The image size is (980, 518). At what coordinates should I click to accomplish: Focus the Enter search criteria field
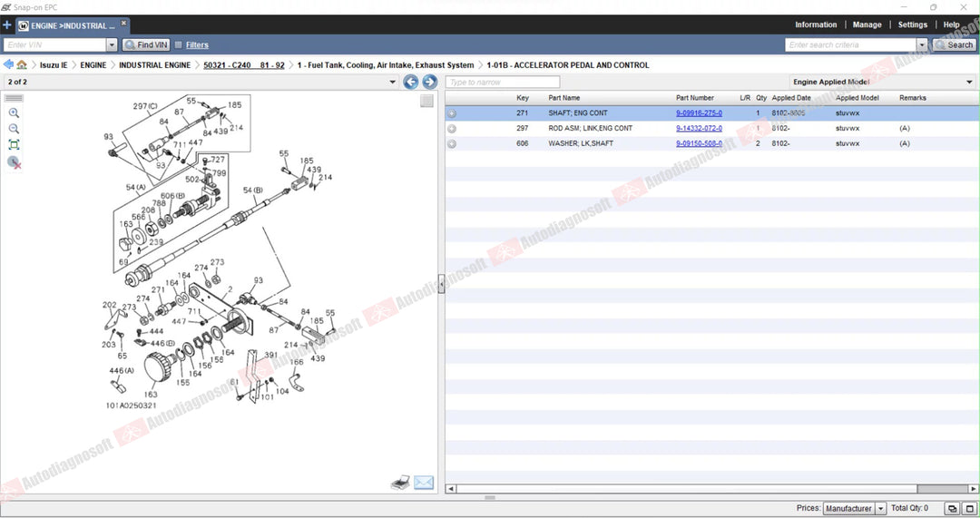[850, 45]
